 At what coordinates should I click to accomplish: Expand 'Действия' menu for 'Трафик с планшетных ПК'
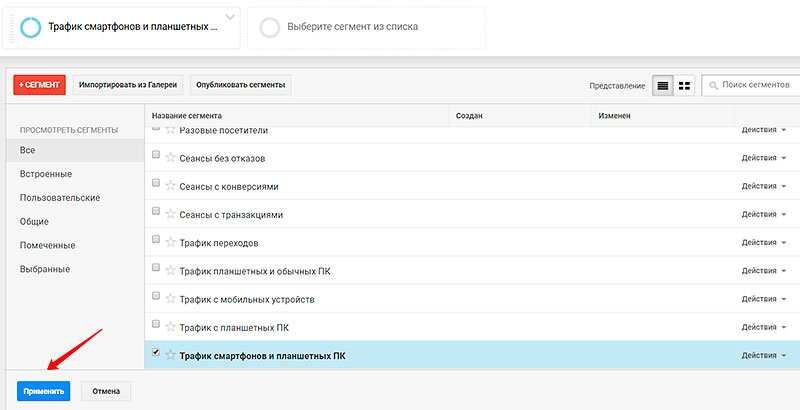(763, 327)
